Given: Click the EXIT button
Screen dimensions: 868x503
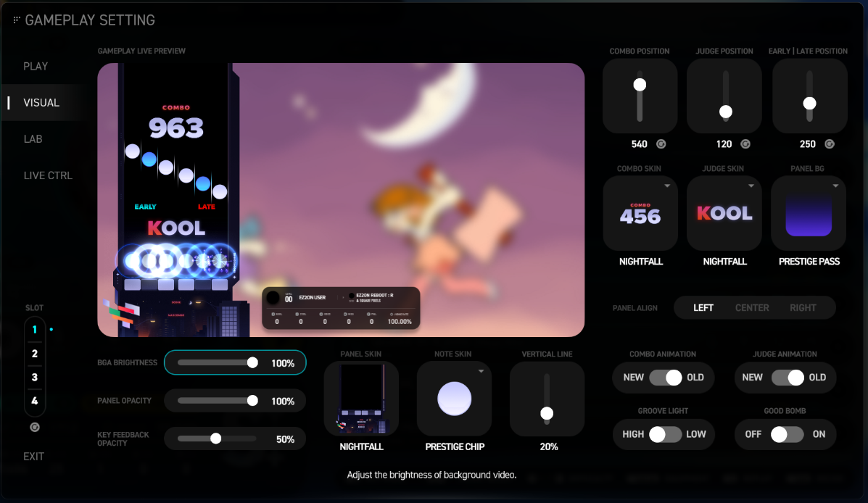Looking at the screenshot, I should 34,457.
